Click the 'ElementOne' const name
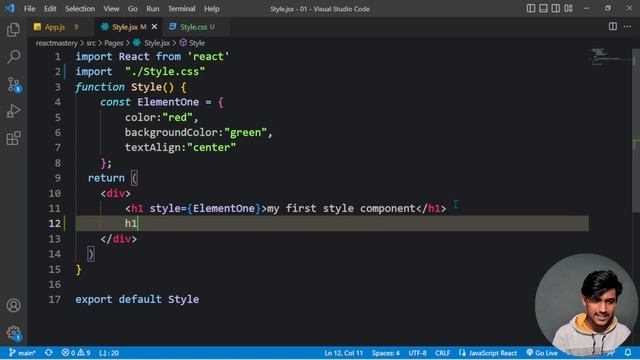Screen dimensions: 640x360 point(168,102)
